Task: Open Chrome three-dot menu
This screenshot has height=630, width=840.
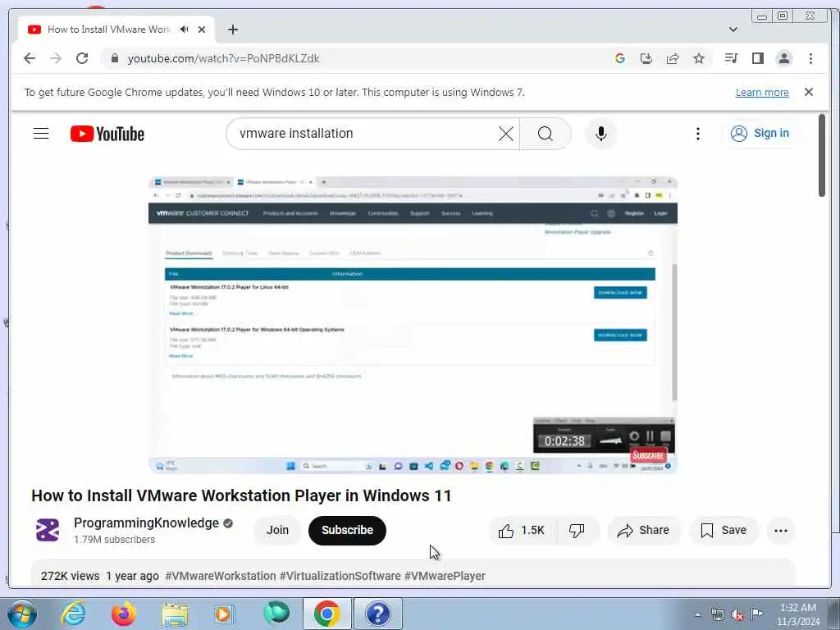Action: click(x=810, y=58)
